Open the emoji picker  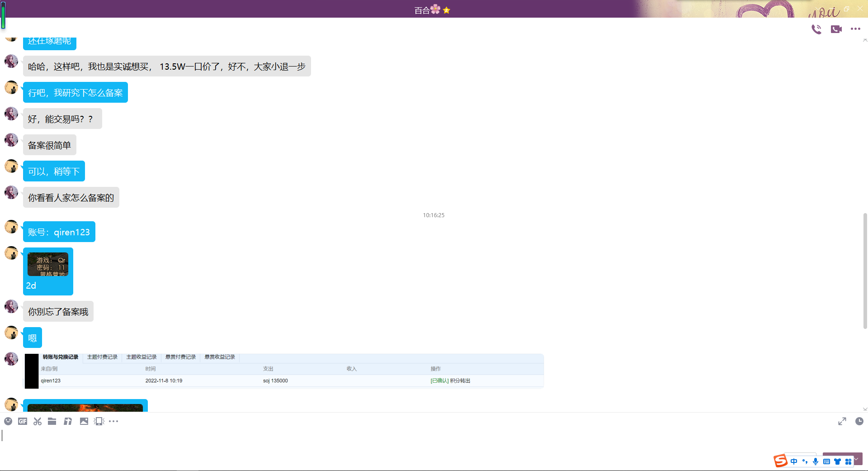click(x=8, y=421)
